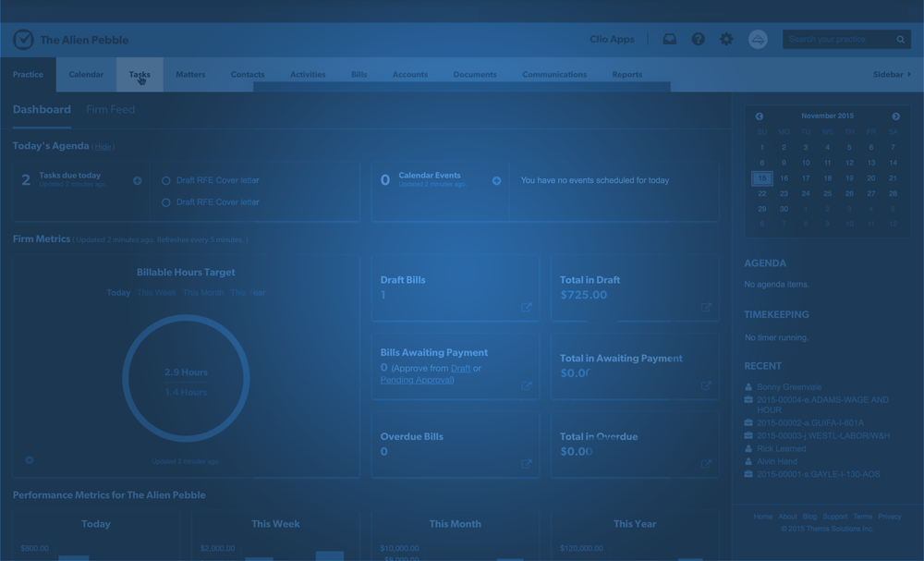Screen dimensions: 924x561
Task: Open the Activities tab
Action: click(x=308, y=74)
